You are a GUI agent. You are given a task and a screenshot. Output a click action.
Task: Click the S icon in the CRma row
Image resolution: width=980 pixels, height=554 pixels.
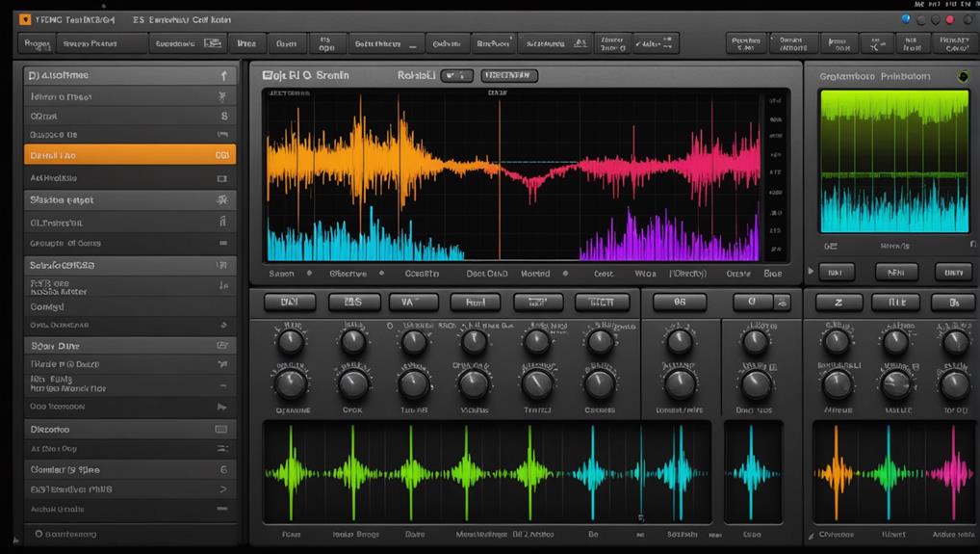pos(223,117)
